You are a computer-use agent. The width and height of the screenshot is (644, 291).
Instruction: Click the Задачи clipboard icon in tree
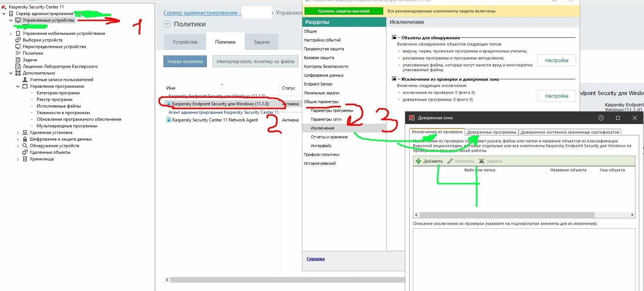tap(18, 60)
